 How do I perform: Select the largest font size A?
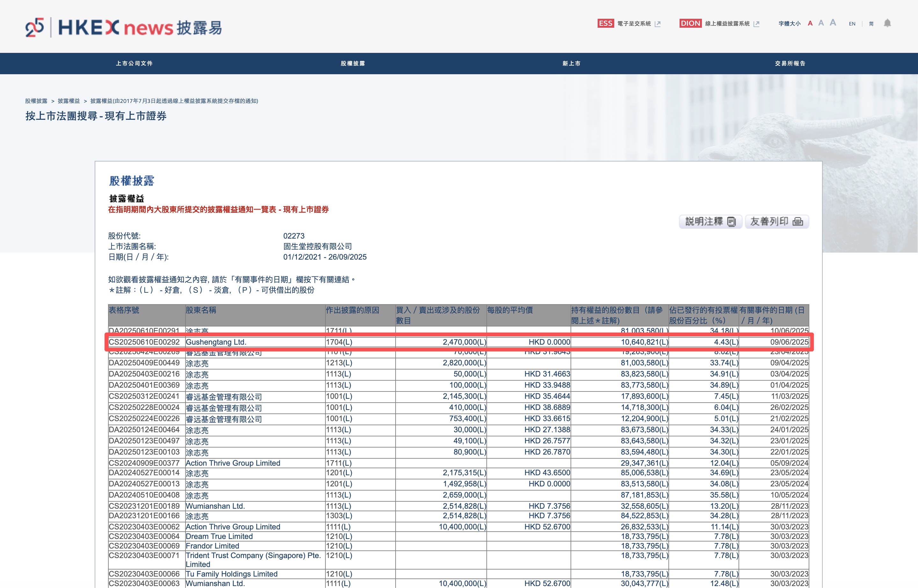point(833,23)
